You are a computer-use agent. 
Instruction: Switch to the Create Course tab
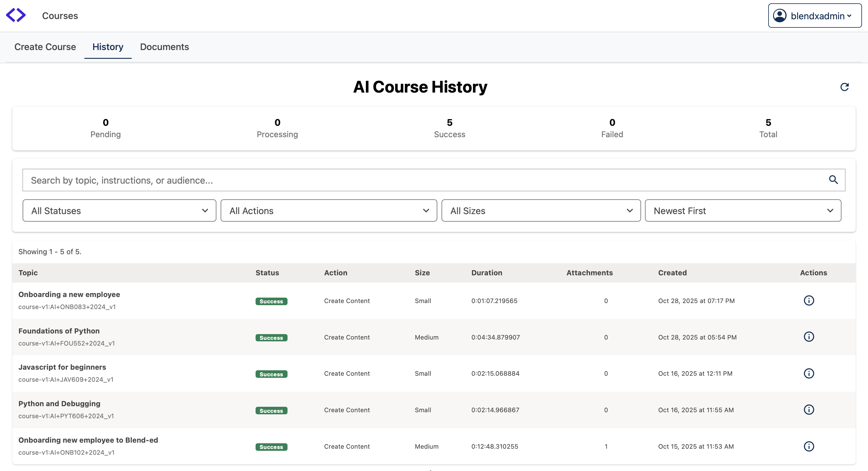point(45,47)
